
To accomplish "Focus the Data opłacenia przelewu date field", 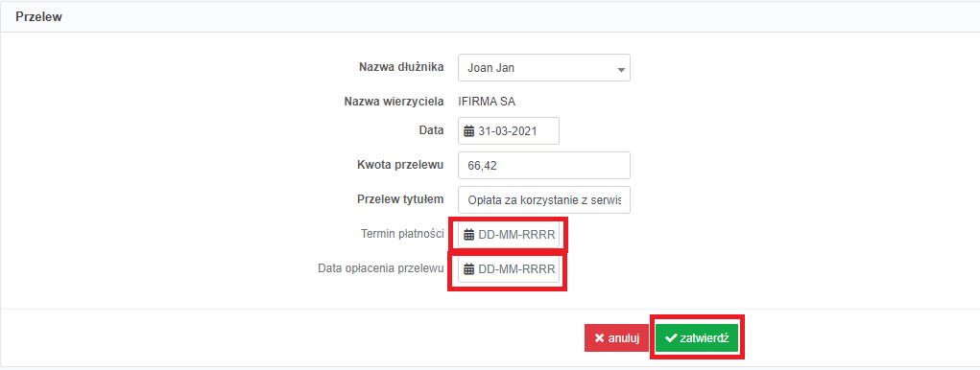I will [x=508, y=269].
